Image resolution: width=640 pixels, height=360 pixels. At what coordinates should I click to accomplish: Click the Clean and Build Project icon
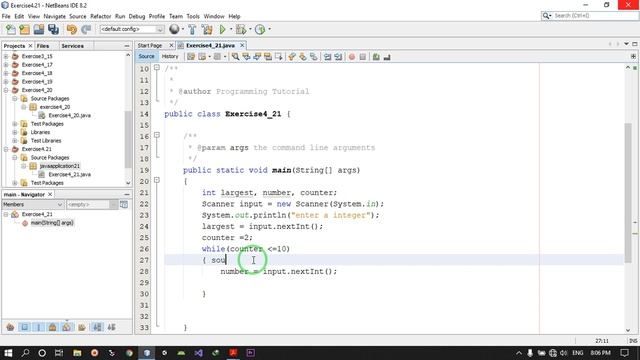point(207,29)
